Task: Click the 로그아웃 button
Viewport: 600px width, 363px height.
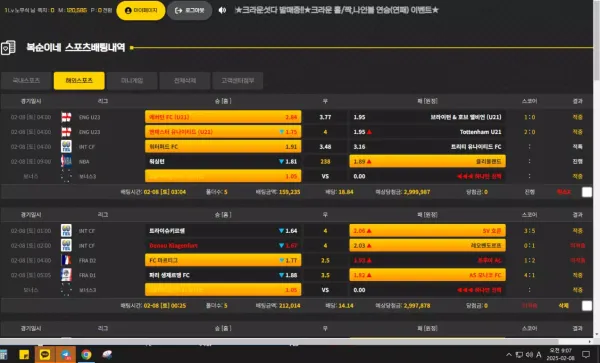Action: (x=190, y=10)
